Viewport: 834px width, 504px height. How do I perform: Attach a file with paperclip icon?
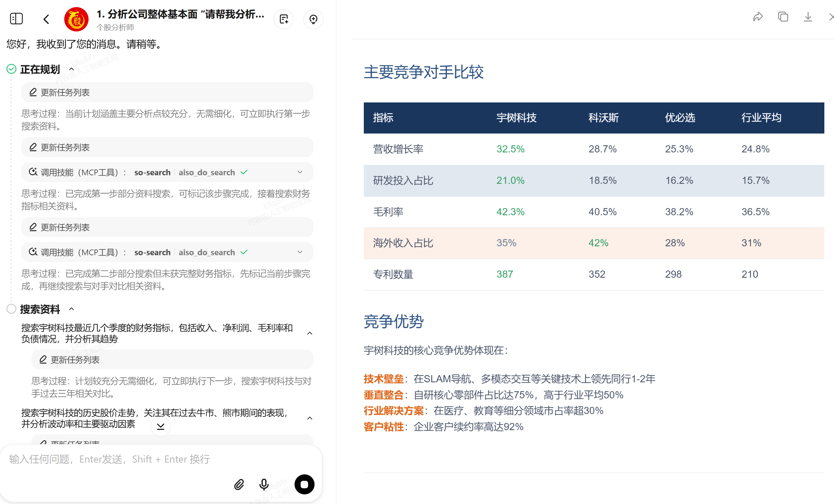(239, 484)
